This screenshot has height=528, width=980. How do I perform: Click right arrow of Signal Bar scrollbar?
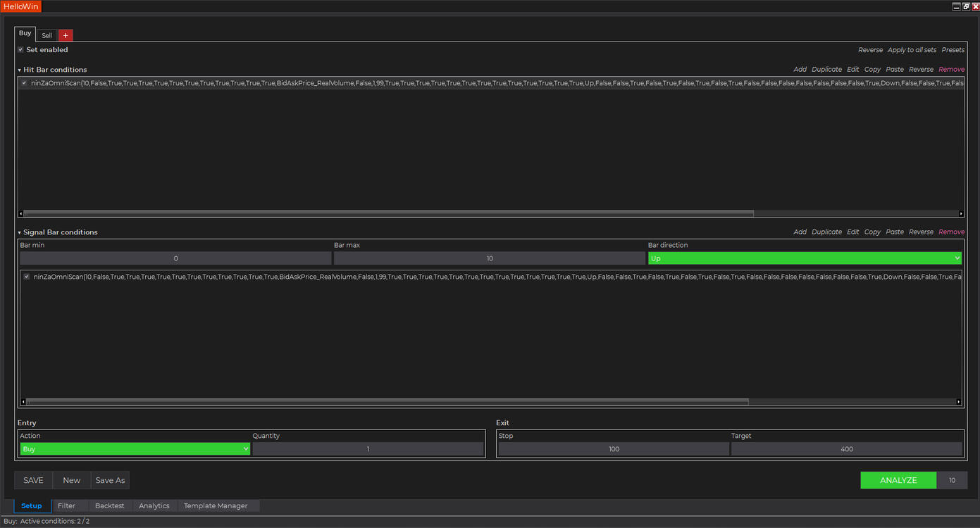coord(958,402)
